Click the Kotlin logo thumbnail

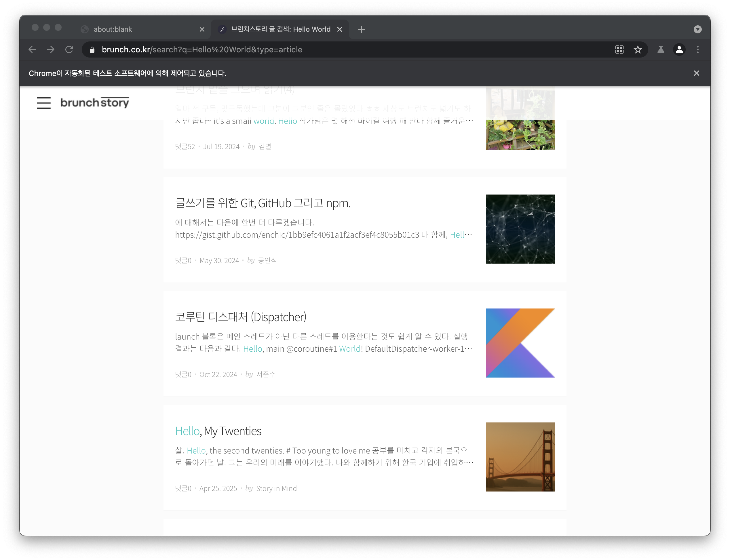point(520,343)
